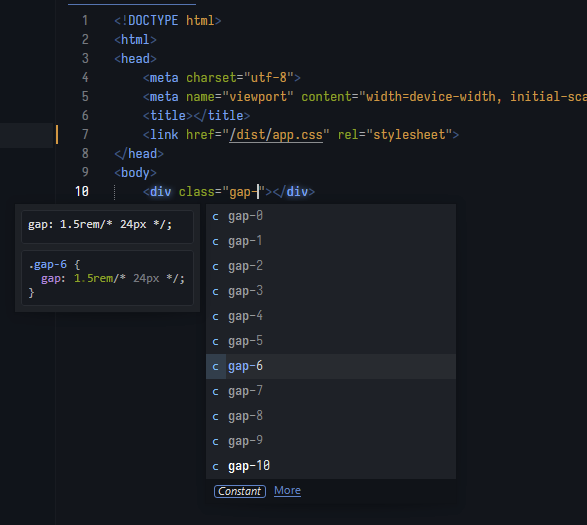Screen dimensions: 587x525
Task: Click line number 7 in the gutter
Action: 85,134
